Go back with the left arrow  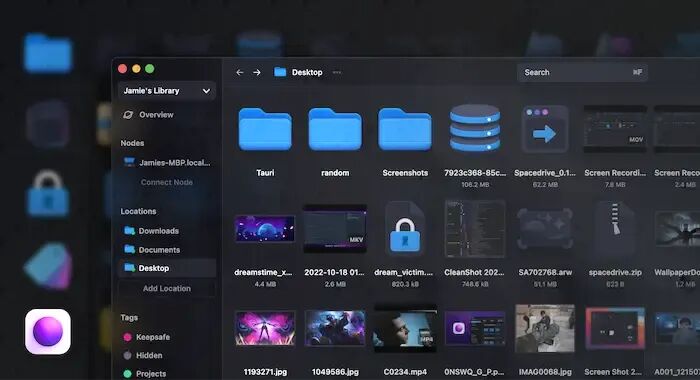[x=240, y=72]
